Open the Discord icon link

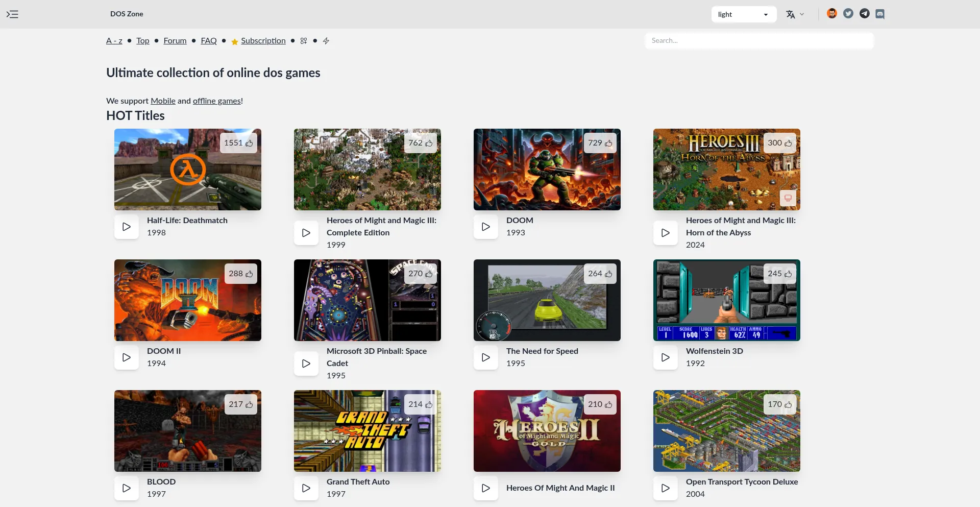[x=880, y=14]
